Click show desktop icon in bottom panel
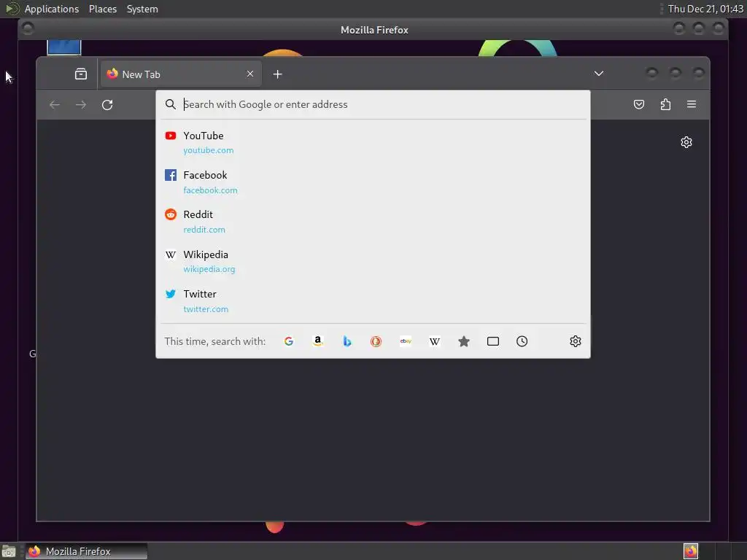 click(9, 552)
